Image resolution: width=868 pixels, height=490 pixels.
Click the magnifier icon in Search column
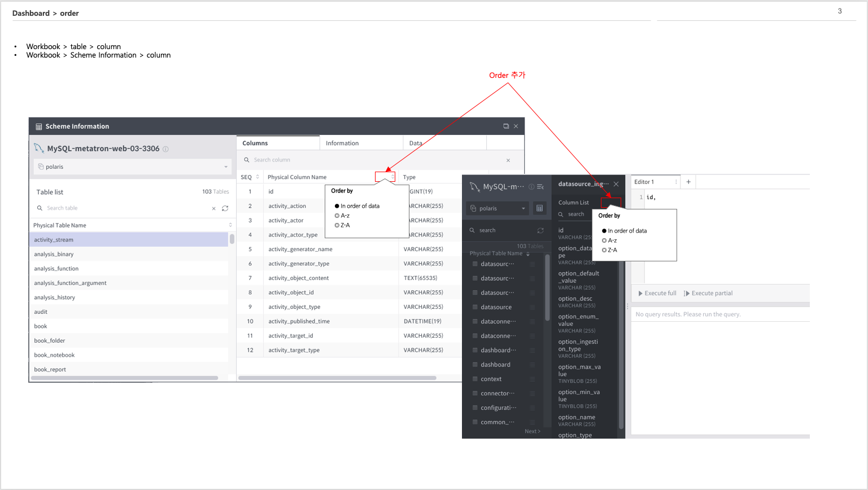(x=247, y=160)
